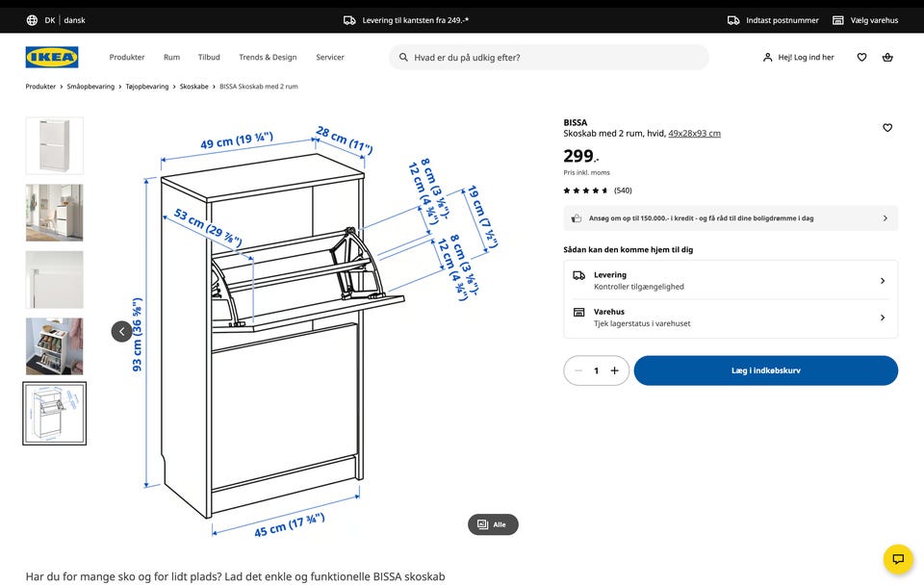Click the Småopbevaring breadcrumb
The image size is (924, 585).
[90, 87]
